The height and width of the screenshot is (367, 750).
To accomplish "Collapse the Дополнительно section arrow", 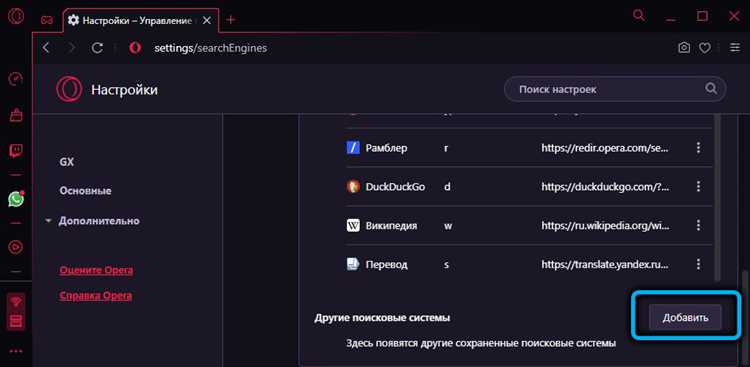I will point(48,222).
